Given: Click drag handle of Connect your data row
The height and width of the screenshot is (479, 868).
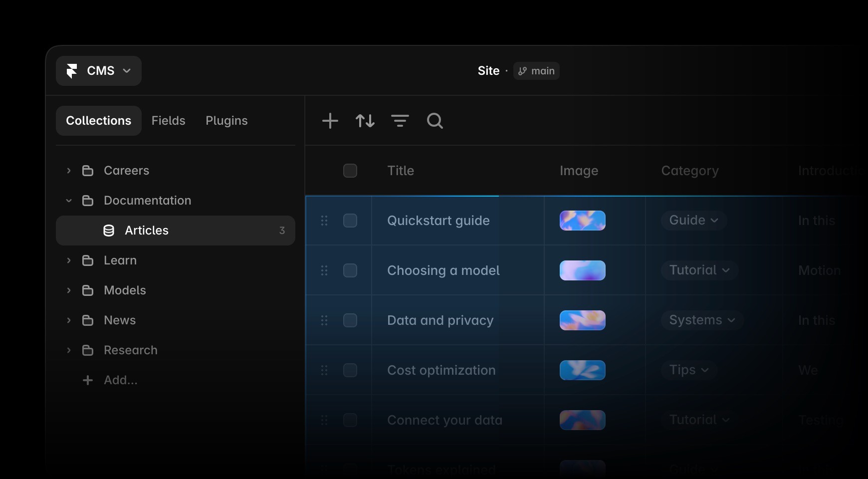Looking at the screenshot, I should click(x=324, y=420).
